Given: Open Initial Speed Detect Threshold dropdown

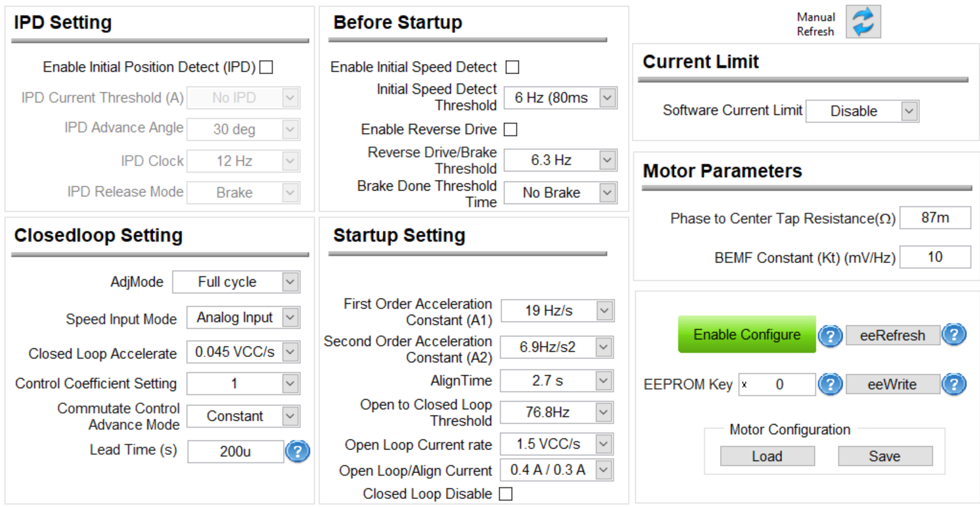Looking at the screenshot, I should (x=560, y=98).
